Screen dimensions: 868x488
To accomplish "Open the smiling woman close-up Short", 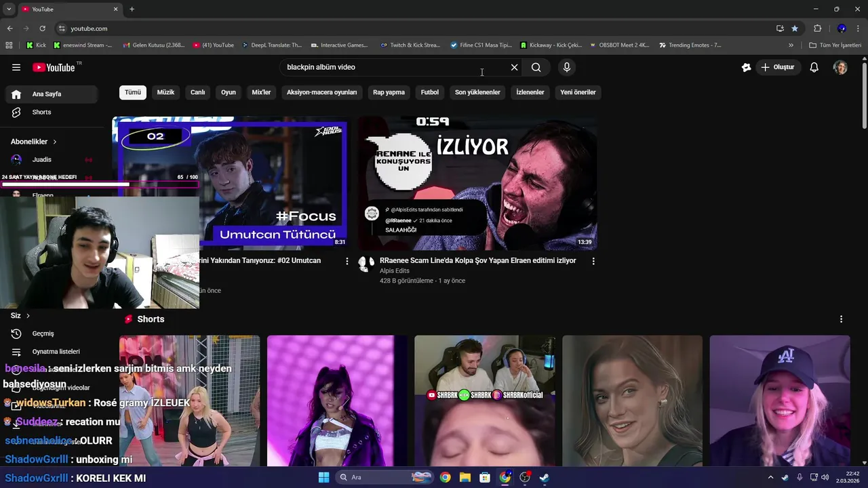I will 632,401.
